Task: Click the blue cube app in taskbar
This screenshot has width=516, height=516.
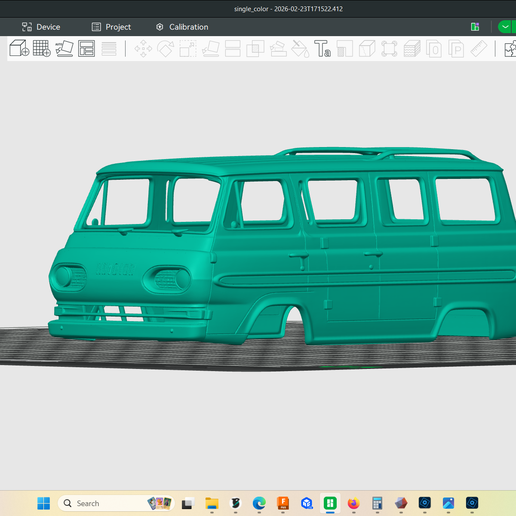Action: coord(307,503)
